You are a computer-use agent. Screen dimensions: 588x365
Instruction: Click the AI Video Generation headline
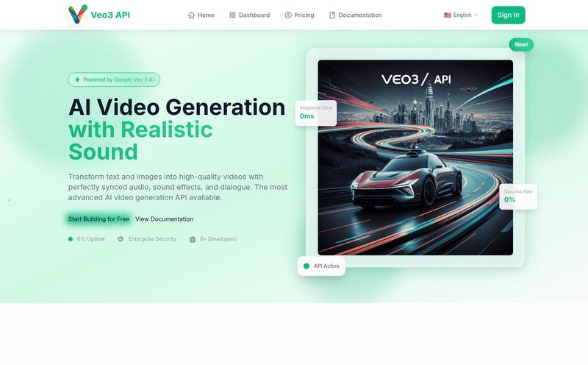176,107
